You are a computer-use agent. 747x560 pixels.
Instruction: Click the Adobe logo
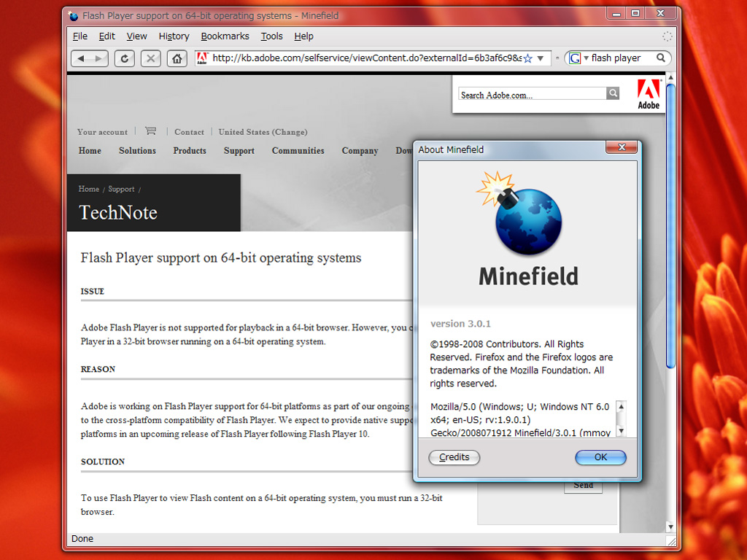(x=648, y=94)
